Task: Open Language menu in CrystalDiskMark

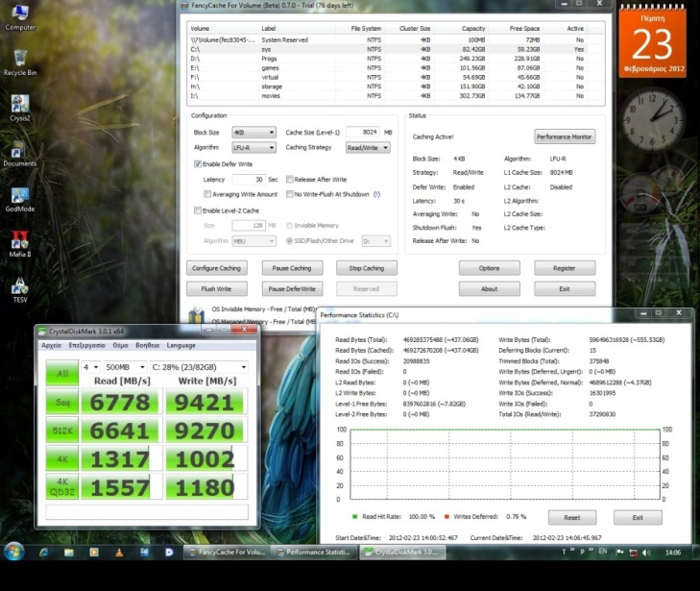Action: [x=181, y=345]
